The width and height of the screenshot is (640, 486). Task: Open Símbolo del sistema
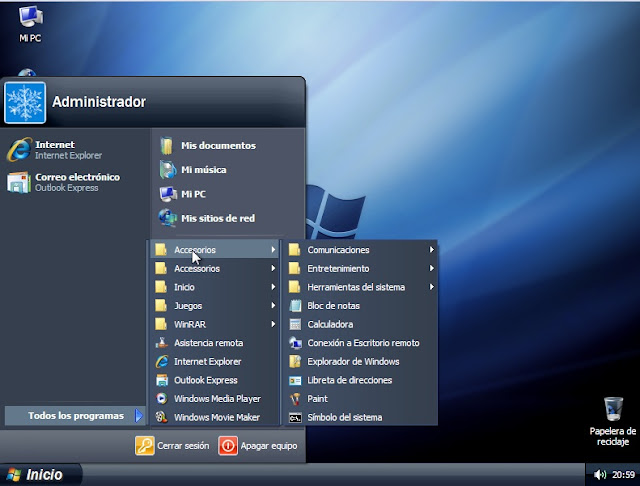click(361, 417)
